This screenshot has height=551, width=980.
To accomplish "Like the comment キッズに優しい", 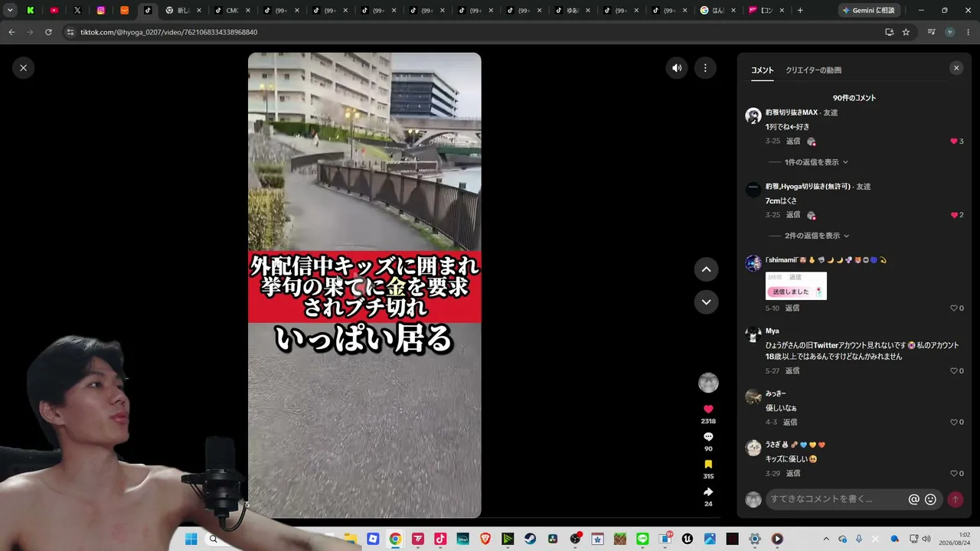I will pyautogui.click(x=954, y=474).
